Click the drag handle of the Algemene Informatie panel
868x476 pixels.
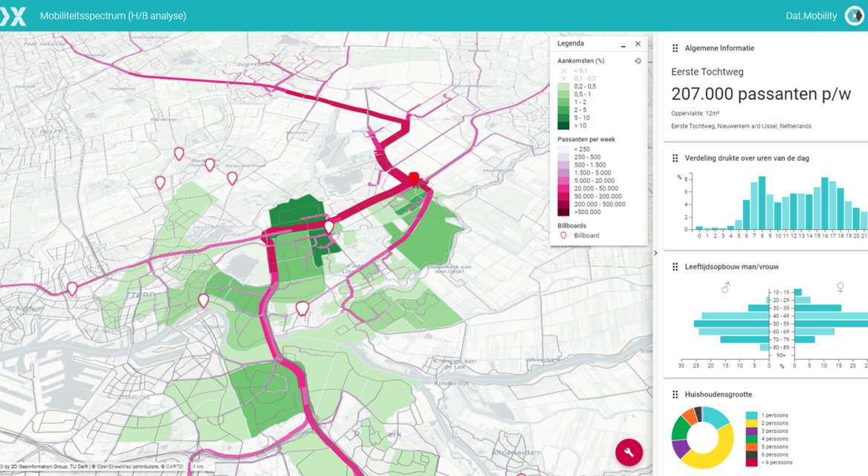point(675,48)
